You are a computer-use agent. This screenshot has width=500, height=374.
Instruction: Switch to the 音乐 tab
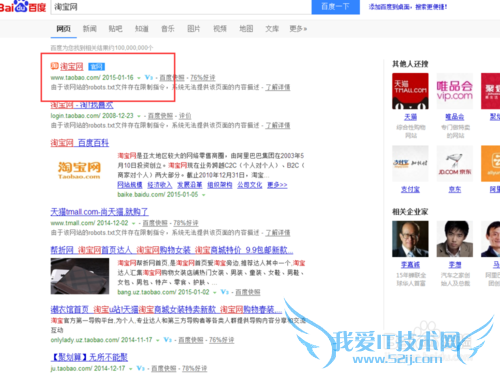tap(168, 29)
